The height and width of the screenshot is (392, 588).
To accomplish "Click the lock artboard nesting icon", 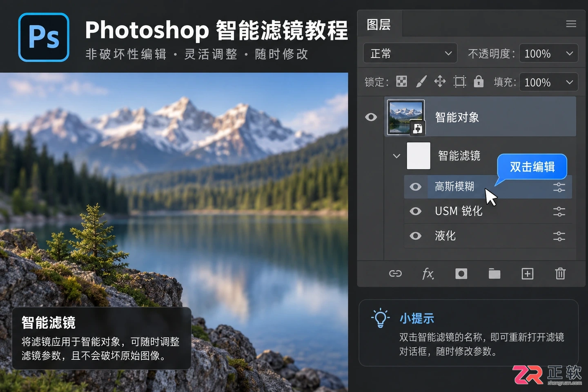I will point(459,82).
